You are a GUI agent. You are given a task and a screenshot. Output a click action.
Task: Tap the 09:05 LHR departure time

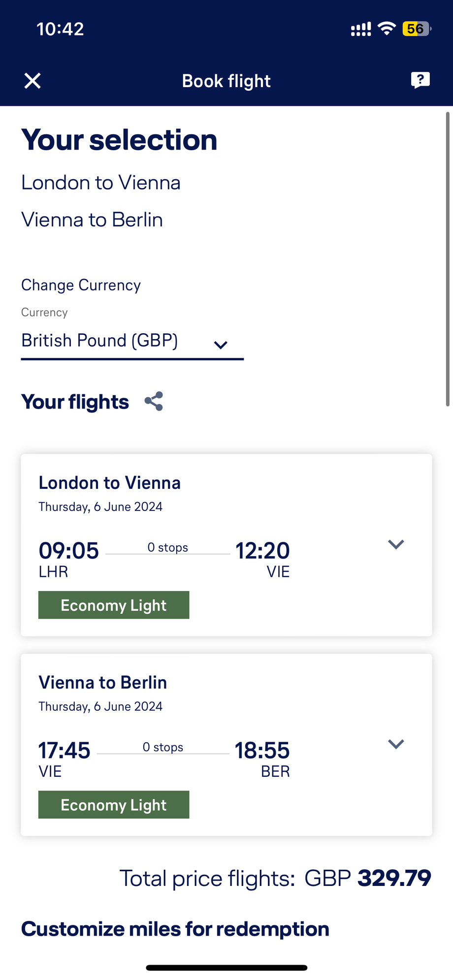tap(68, 551)
